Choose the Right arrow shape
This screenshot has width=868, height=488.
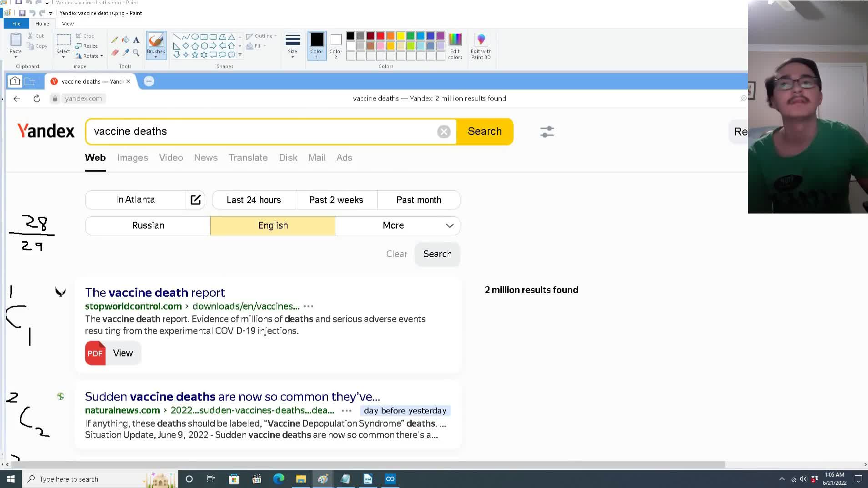[213, 46]
